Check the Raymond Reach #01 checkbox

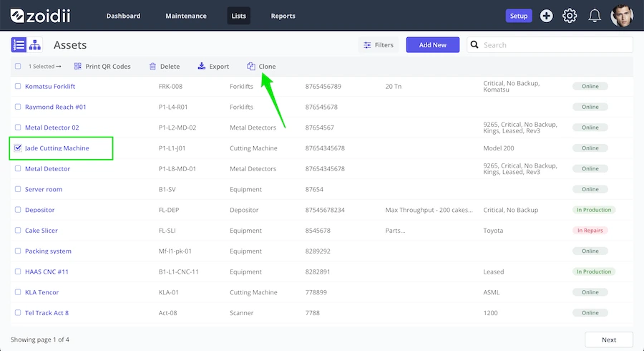point(18,107)
